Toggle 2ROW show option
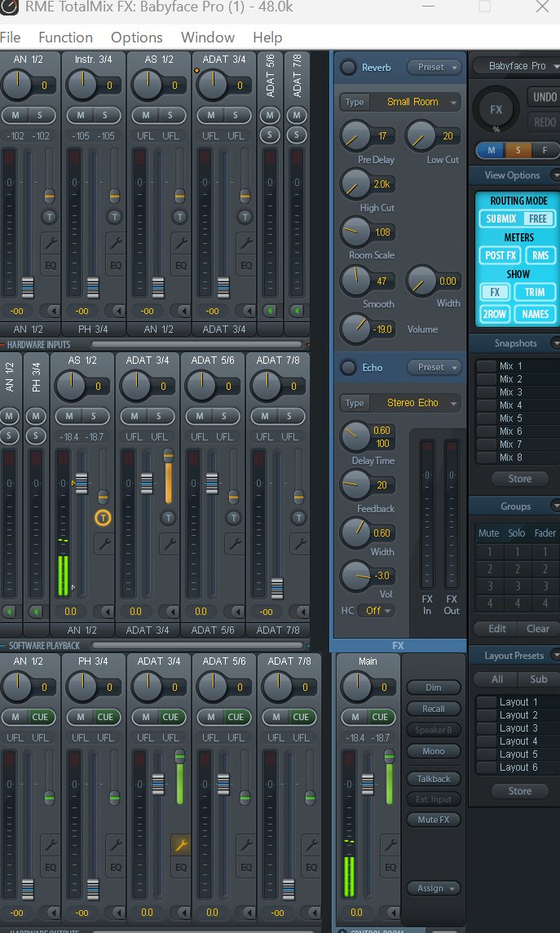The image size is (560, 933). tap(495, 313)
